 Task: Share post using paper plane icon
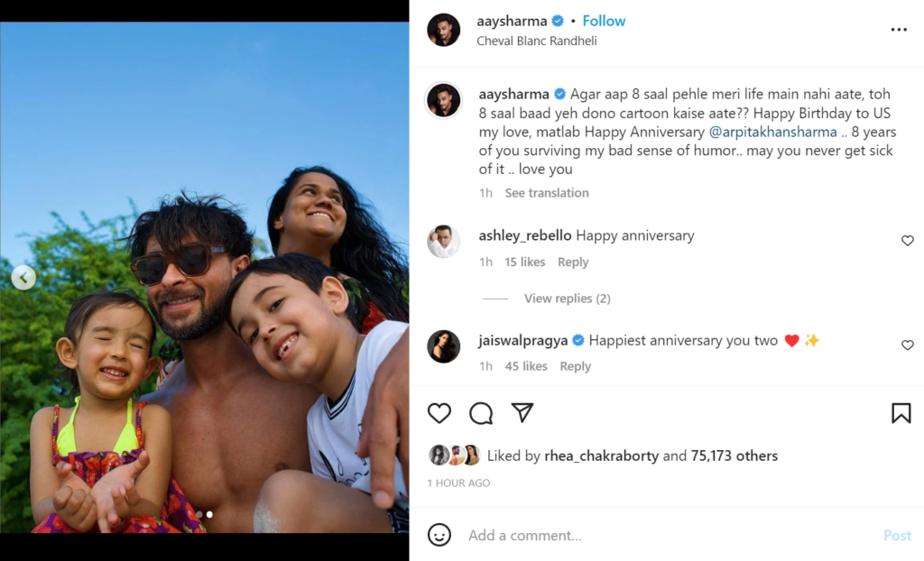point(522,413)
